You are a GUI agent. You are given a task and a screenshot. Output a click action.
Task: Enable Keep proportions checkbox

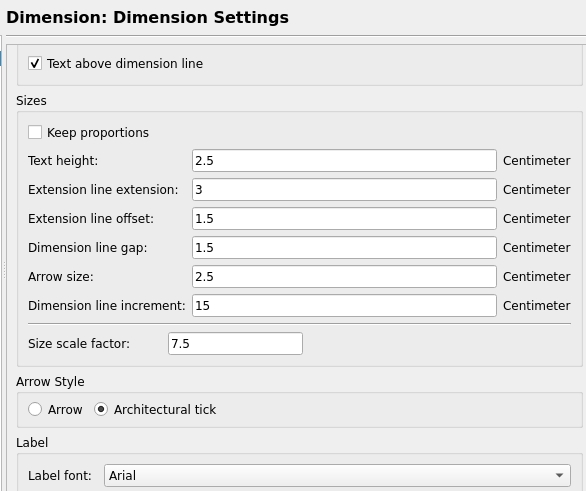[x=35, y=132]
